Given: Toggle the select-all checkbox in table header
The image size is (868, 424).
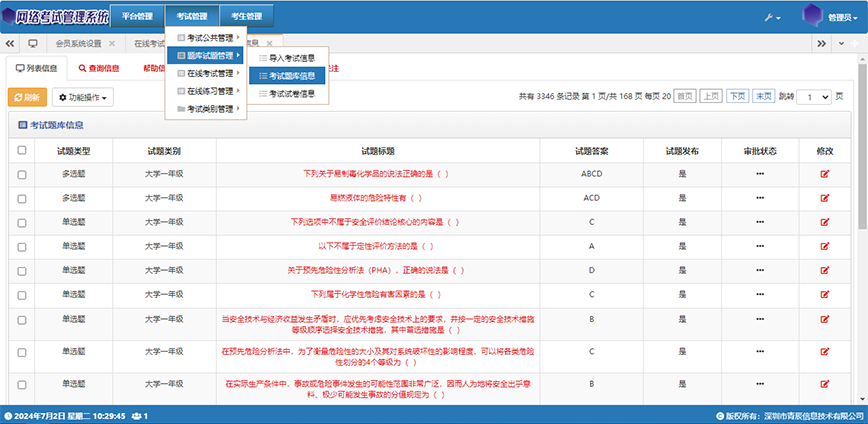Looking at the screenshot, I should 22,150.
